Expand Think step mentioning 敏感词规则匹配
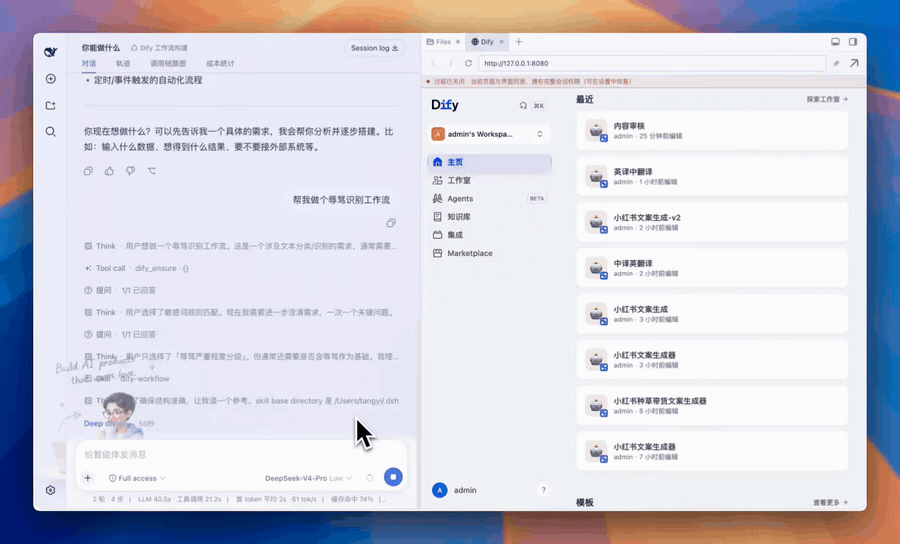This screenshot has width=900, height=544. (240, 313)
